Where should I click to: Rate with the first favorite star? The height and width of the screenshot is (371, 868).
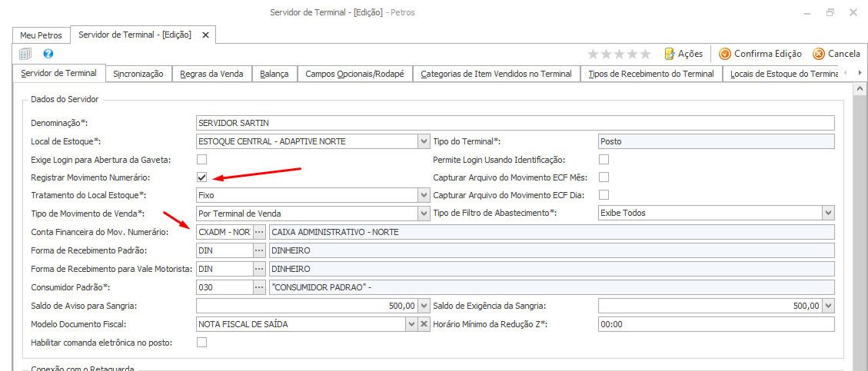(x=594, y=54)
